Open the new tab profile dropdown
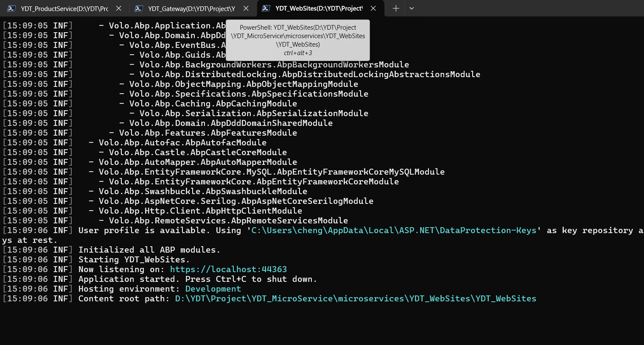 (412, 8)
